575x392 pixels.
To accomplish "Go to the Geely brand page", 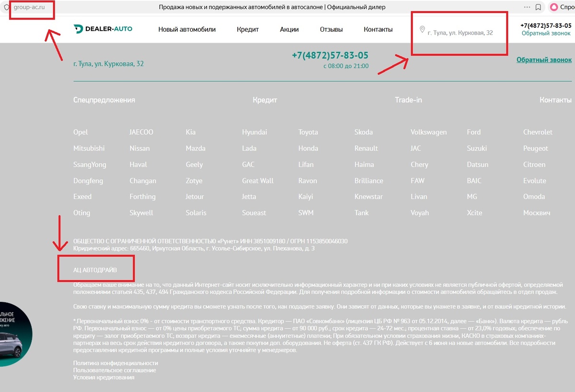I will pos(195,165).
